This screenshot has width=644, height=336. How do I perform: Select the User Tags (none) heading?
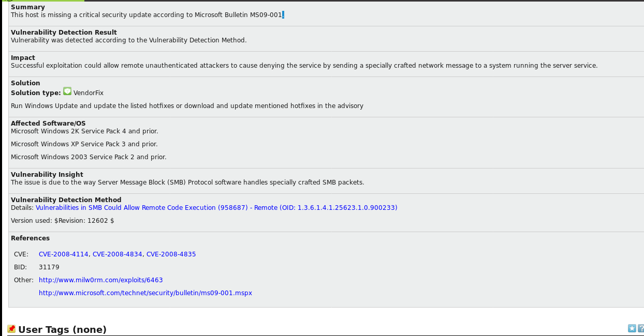pyautogui.click(x=62, y=330)
